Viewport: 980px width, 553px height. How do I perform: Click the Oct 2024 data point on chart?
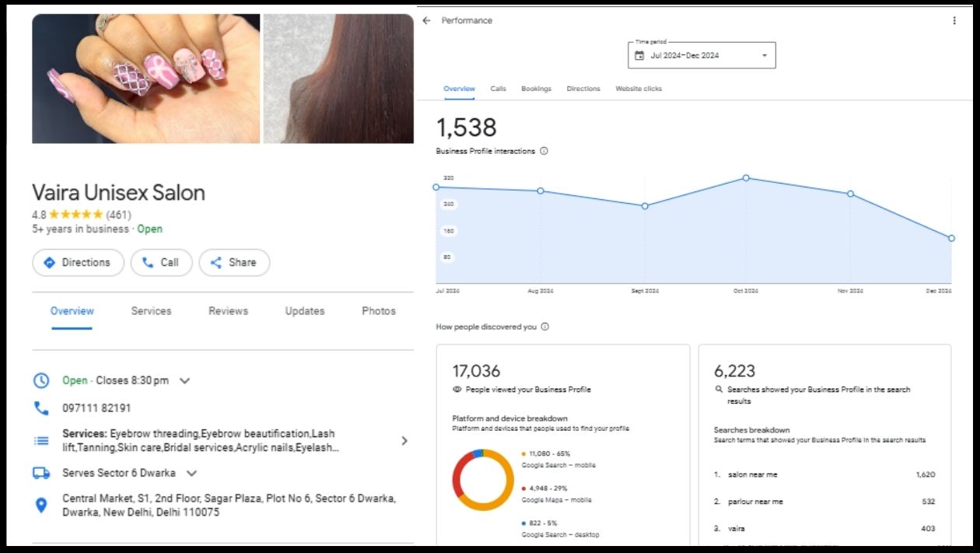(746, 178)
